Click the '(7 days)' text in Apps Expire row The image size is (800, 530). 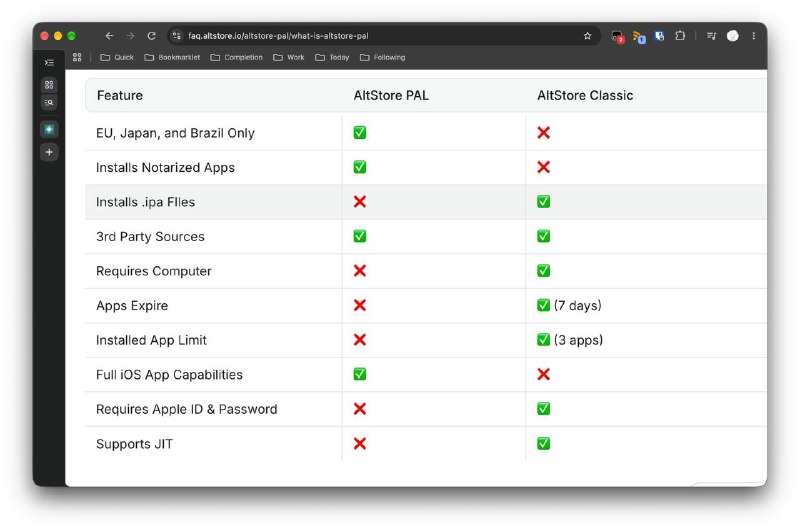click(x=578, y=306)
